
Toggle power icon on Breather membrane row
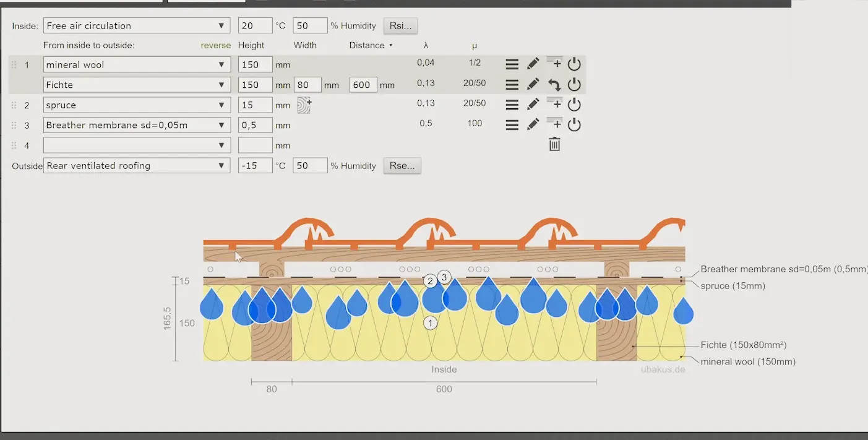pos(574,124)
